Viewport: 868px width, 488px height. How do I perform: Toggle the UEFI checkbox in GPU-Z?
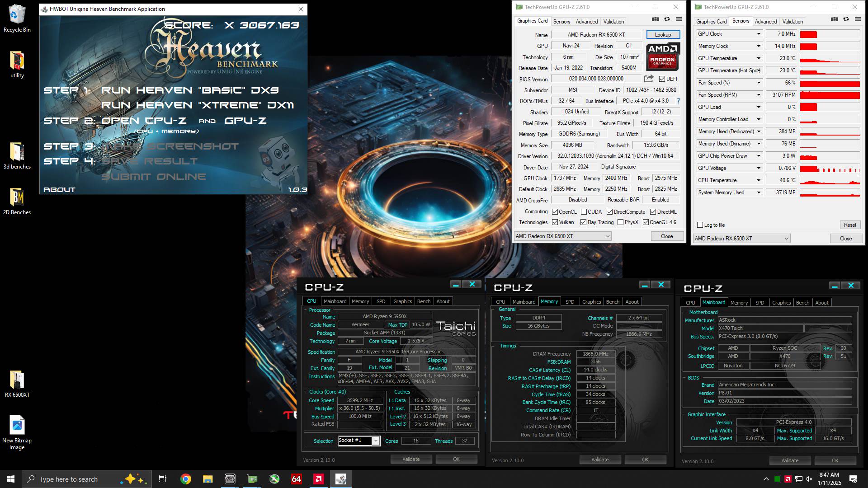click(662, 79)
